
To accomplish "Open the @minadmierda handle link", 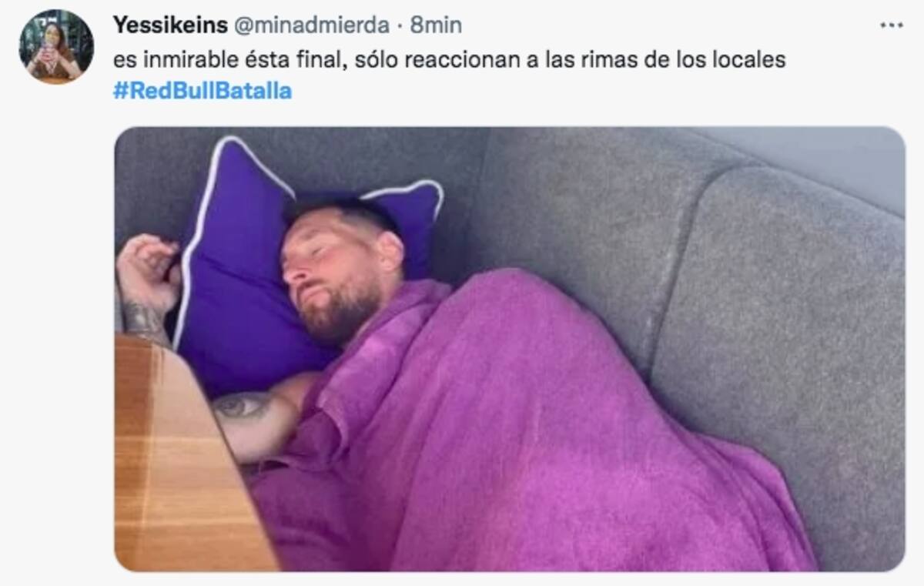I will pyautogui.click(x=311, y=25).
